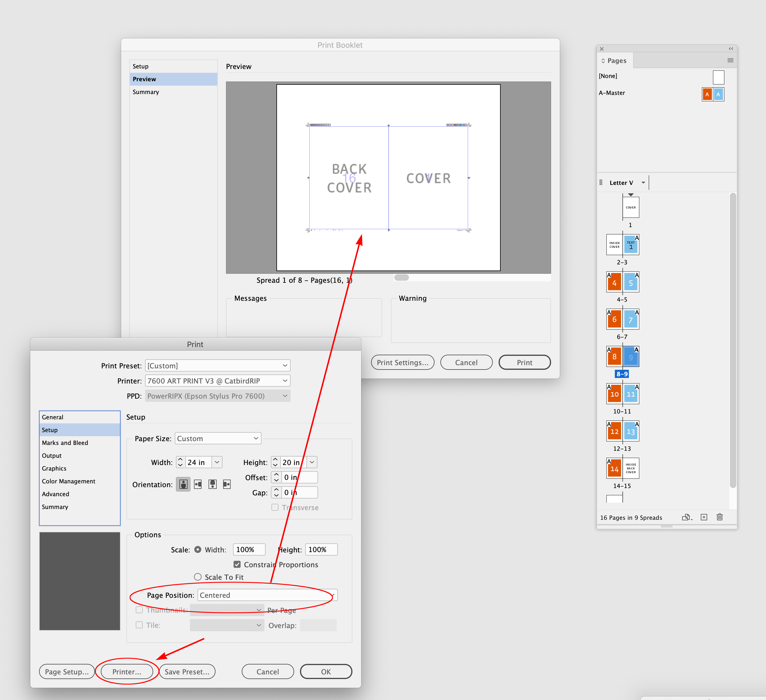
Task: Select the portrait orientation icon
Action: (x=183, y=484)
